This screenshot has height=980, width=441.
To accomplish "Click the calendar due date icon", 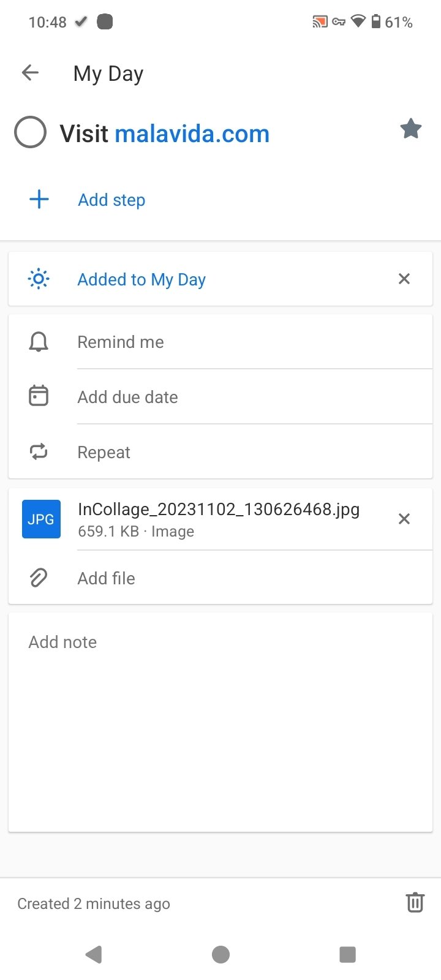I will [39, 396].
